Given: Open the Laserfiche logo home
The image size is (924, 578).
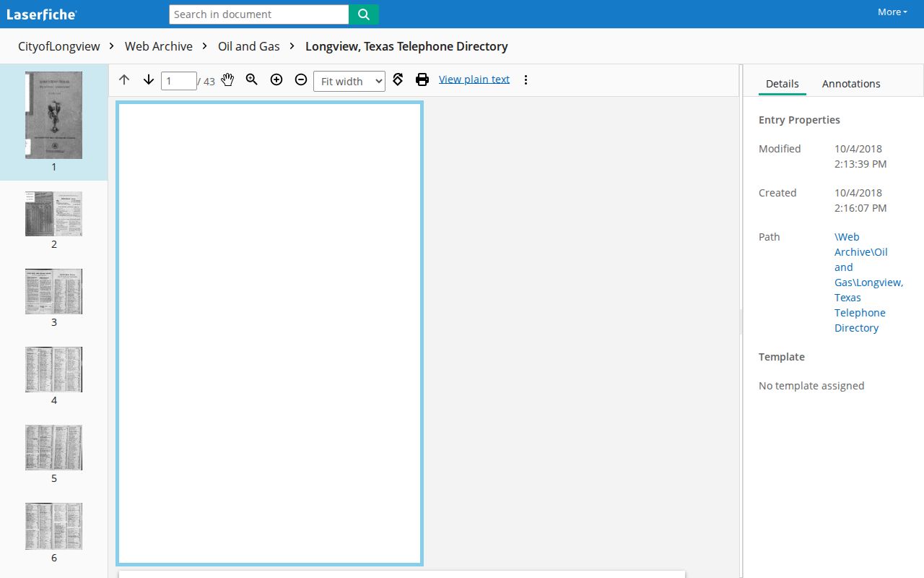Looking at the screenshot, I should pyautogui.click(x=41, y=14).
